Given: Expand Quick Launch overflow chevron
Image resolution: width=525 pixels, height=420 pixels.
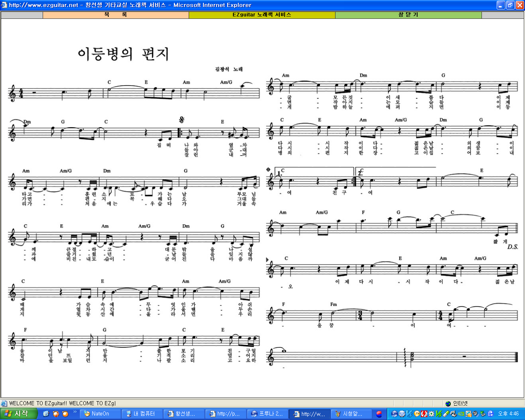Looking at the screenshot, I should 75,412.
